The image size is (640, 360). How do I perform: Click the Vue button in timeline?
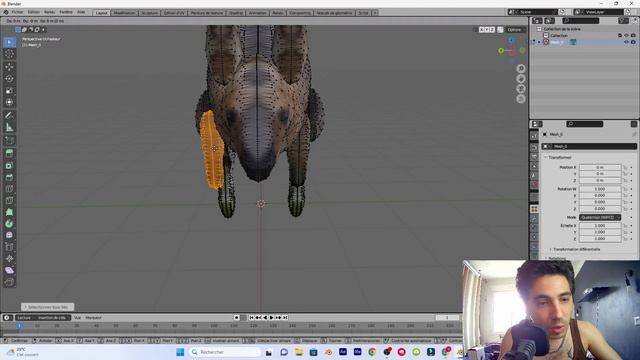pos(77,318)
